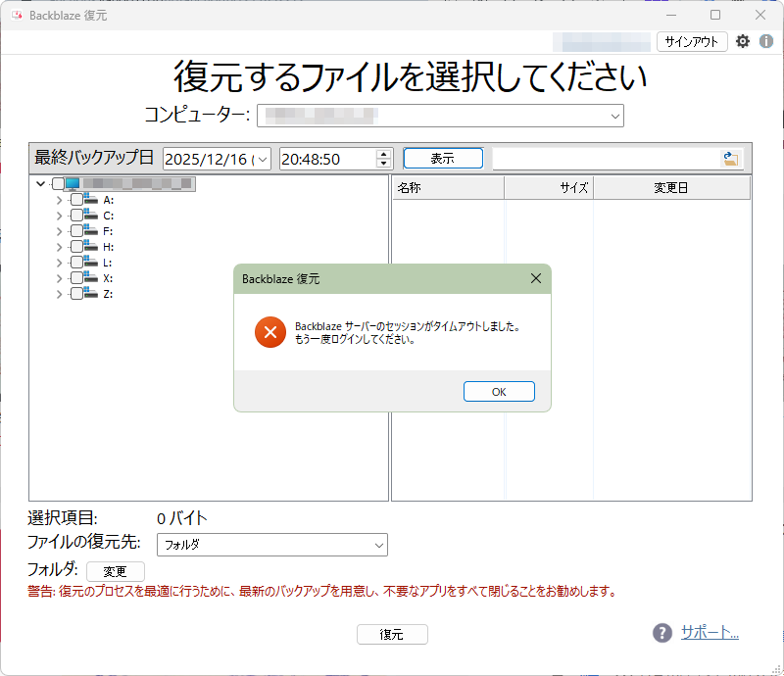Image resolution: width=784 pixels, height=676 pixels.
Task: Open the backup date dropdown 2025/12/16
Action: [263, 158]
